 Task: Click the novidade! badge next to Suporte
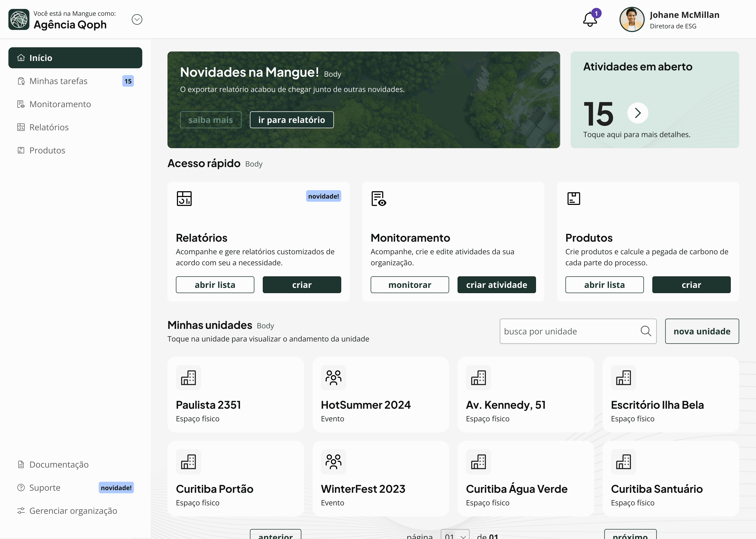point(116,488)
